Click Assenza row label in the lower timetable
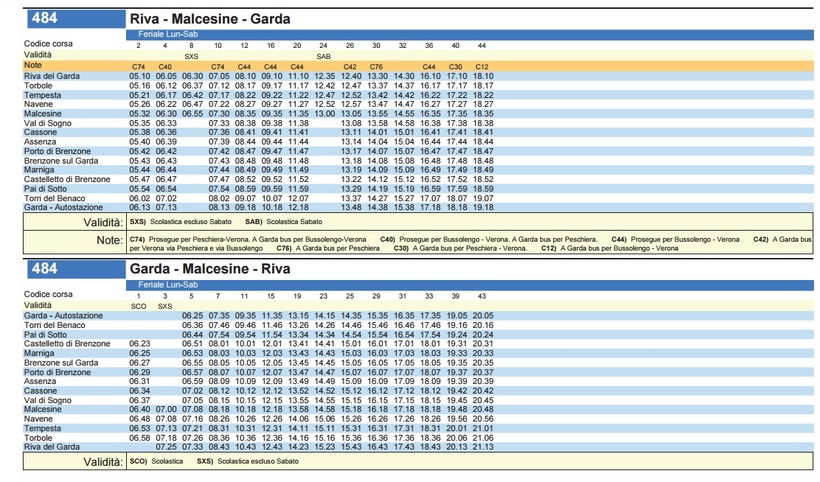 click(x=40, y=382)
